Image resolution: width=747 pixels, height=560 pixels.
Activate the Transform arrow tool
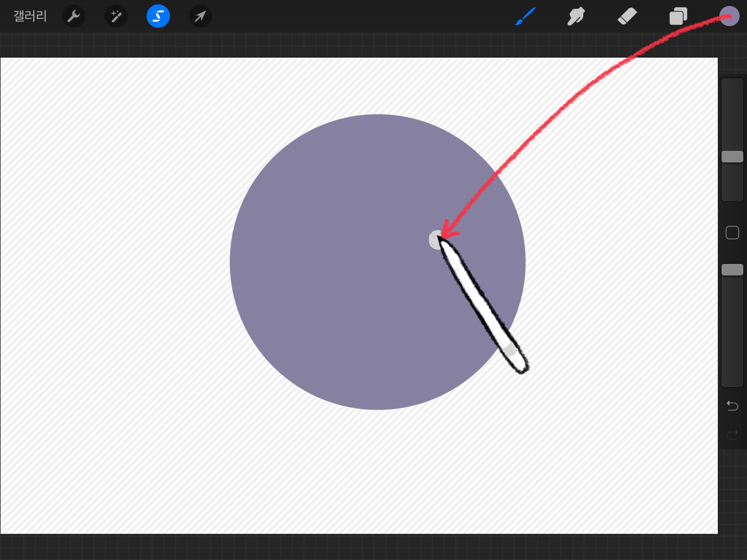(200, 16)
